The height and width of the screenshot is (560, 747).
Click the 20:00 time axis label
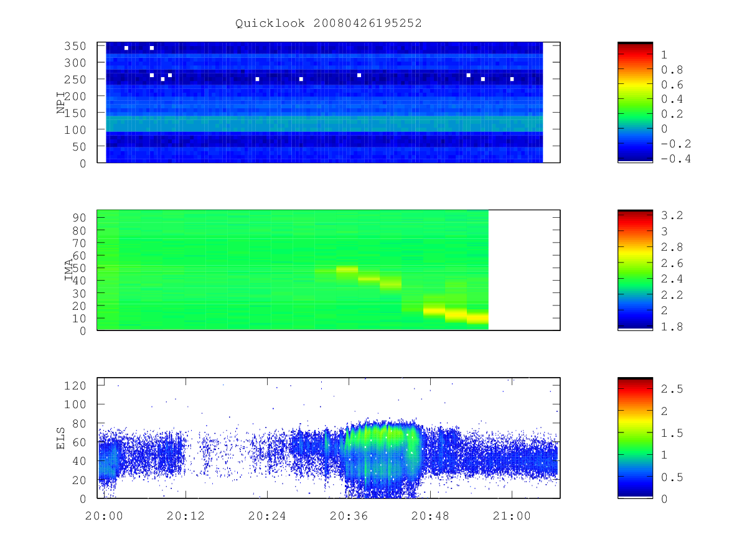click(104, 516)
